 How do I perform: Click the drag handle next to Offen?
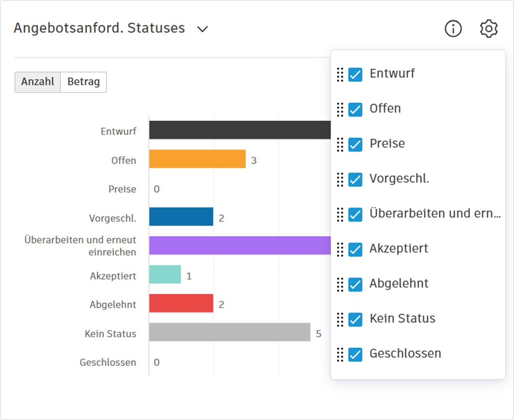click(340, 109)
